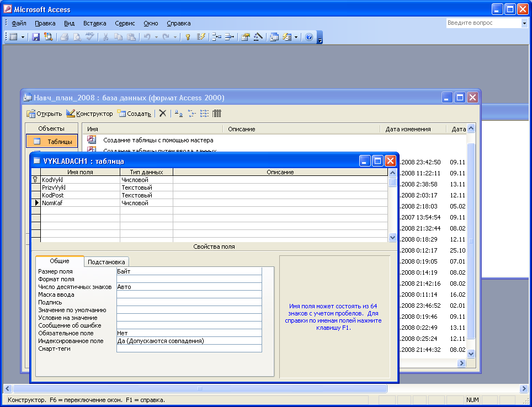
Task: Click the Database Window icon
Action: coord(274,37)
